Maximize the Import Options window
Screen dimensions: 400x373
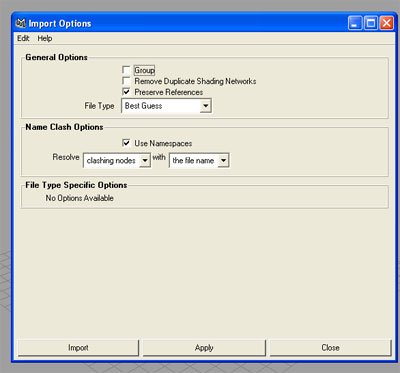371,23
